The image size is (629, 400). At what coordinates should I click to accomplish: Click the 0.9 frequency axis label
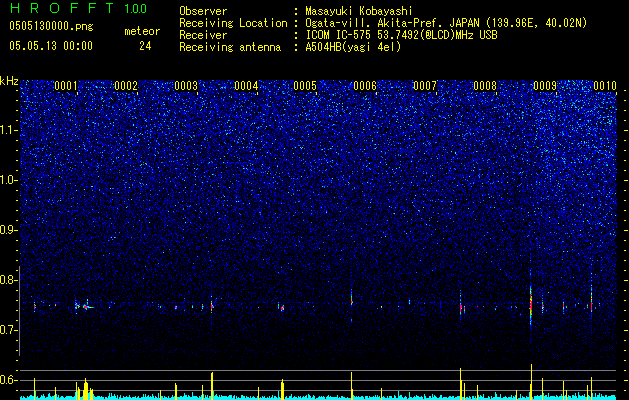8,230
